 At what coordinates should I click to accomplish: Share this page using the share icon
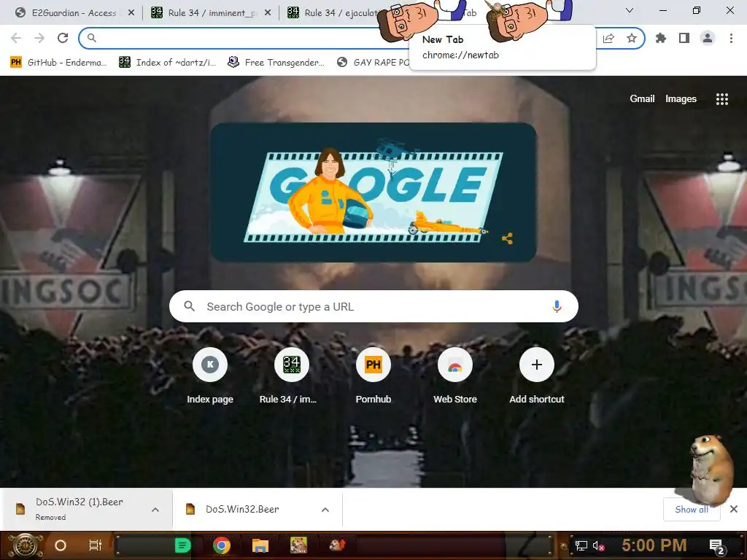pyautogui.click(x=608, y=38)
